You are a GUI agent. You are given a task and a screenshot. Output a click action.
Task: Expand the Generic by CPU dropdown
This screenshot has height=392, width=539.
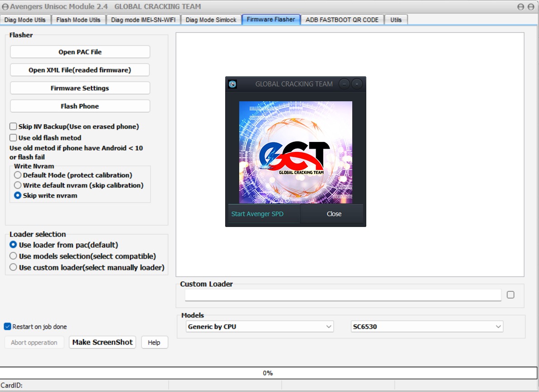(260, 326)
